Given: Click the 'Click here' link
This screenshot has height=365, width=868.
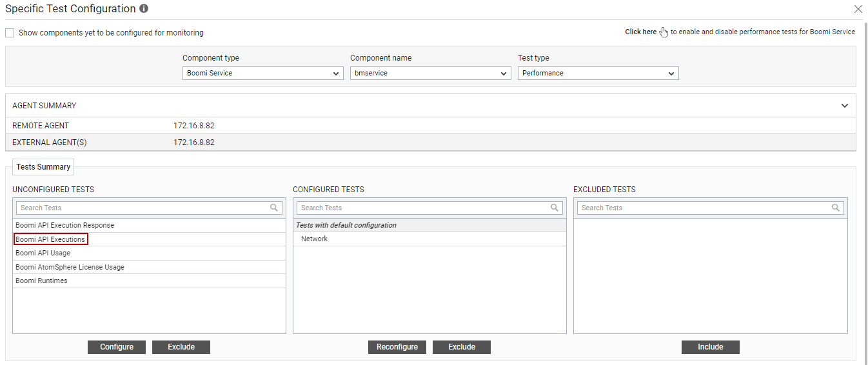Looking at the screenshot, I should pyautogui.click(x=640, y=32).
